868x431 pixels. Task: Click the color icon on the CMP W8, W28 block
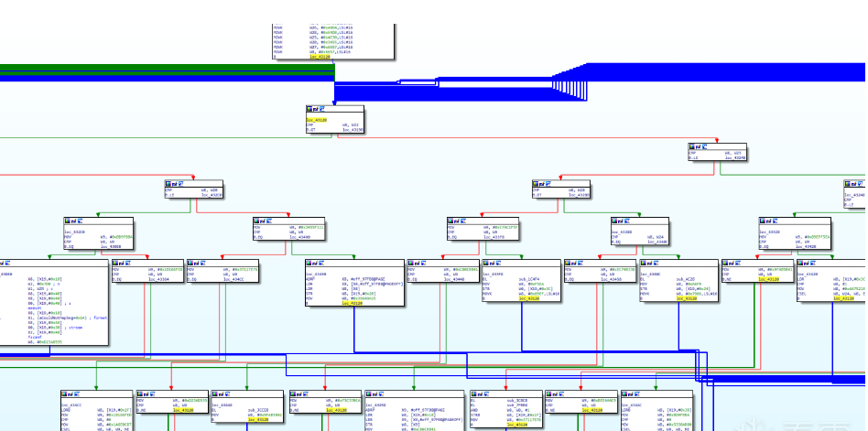pos(536,183)
